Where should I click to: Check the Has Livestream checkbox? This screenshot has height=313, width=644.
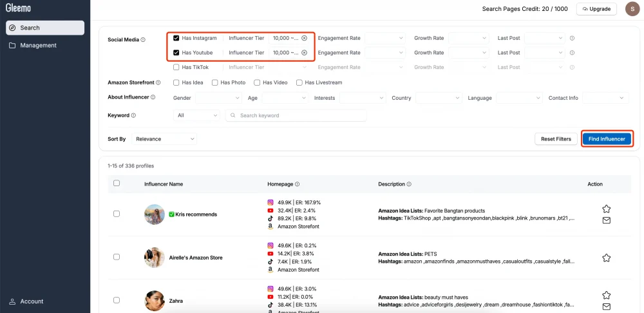click(299, 82)
